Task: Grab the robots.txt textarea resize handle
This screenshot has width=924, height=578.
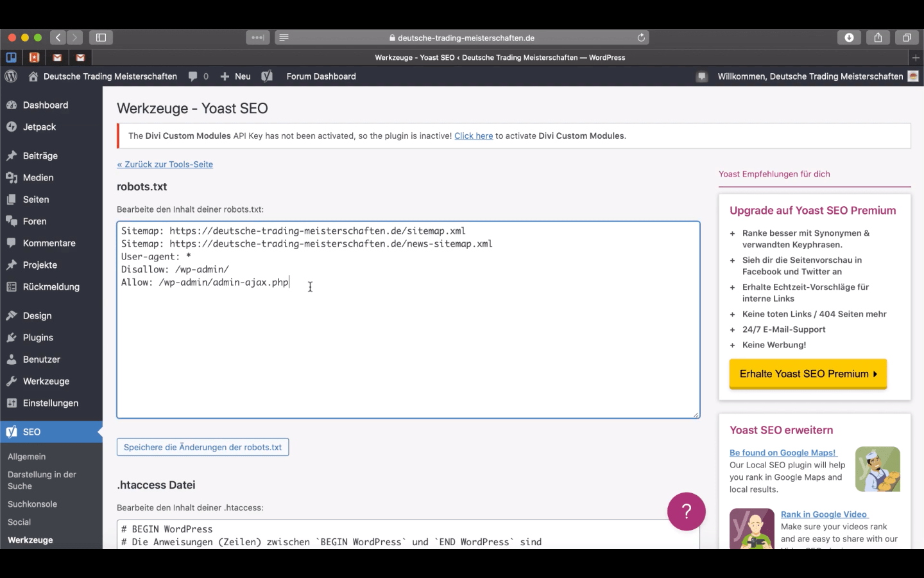Action: [x=696, y=414]
